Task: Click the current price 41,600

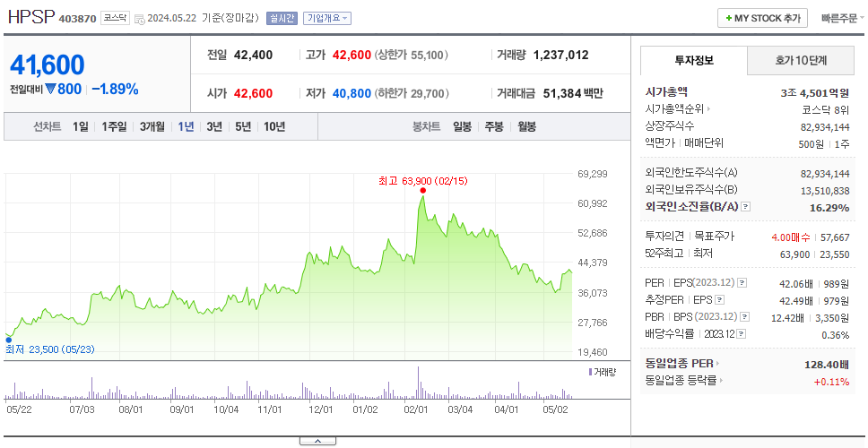Action: click(47, 65)
